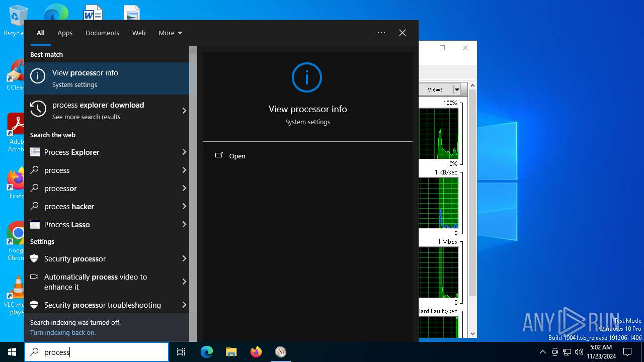
Task: Click the network icon in system tray
Action: 567,352
